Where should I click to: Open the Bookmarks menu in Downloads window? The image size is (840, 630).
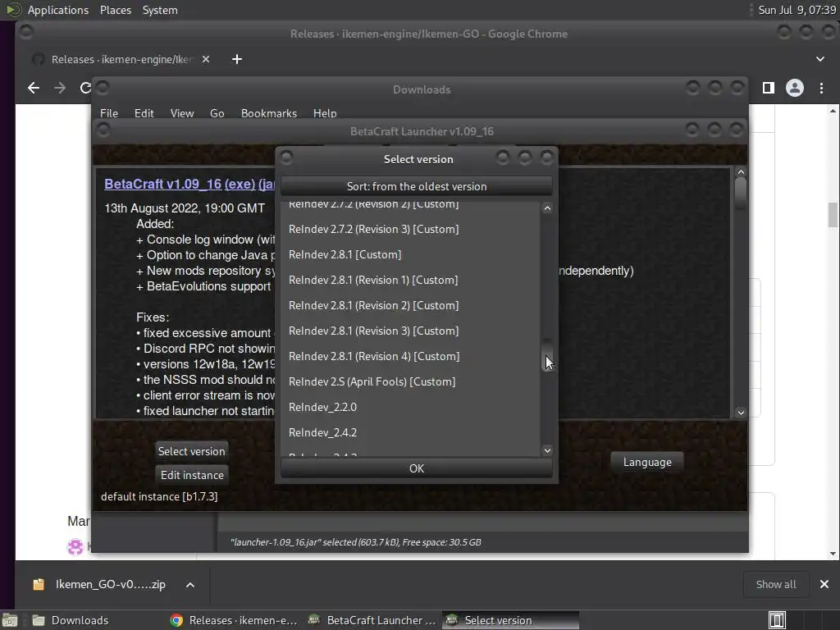click(269, 113)
